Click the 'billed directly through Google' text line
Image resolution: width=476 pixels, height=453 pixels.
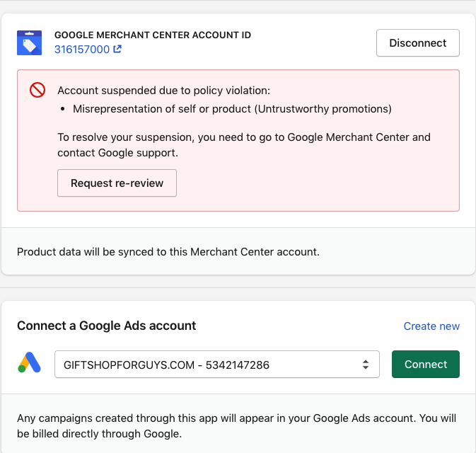tap(99, 434)
